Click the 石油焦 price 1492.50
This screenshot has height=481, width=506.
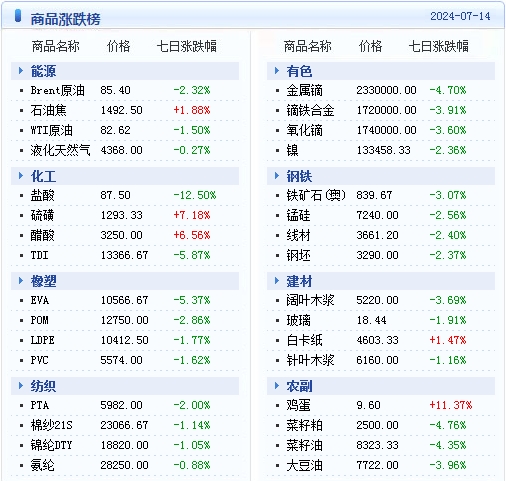[121, 110]
